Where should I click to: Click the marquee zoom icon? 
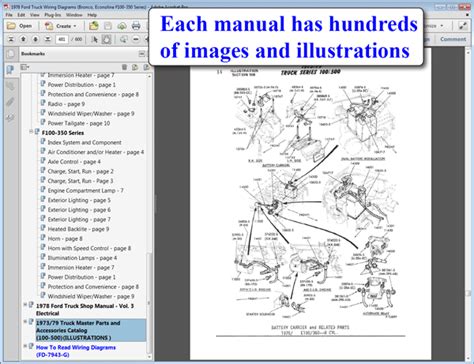(x=123, y=39)
